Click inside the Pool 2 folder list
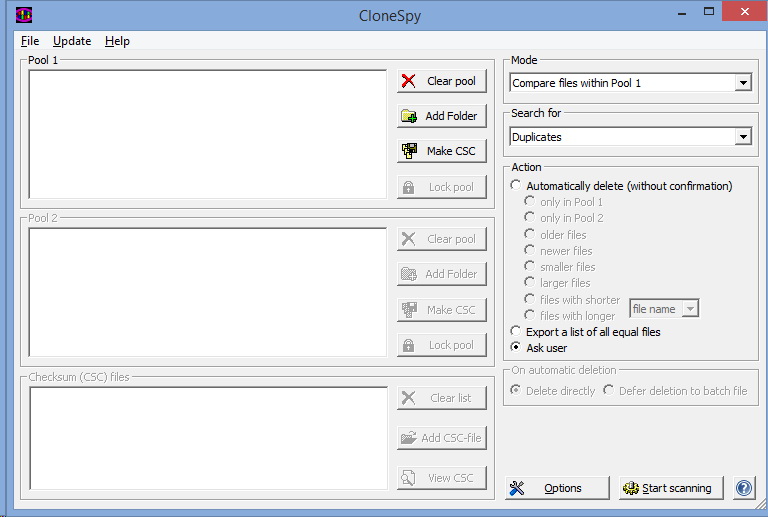768x517 pixels. point(208,292)
